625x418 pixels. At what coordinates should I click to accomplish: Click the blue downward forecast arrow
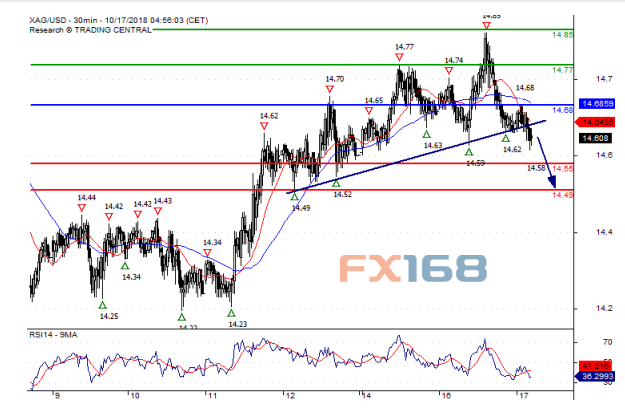[545, 165]
